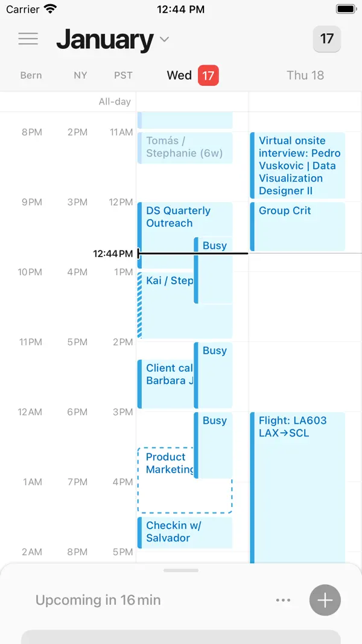
Task: Open the ellipsis options next to Upcoming
Action: click(283, 600)
